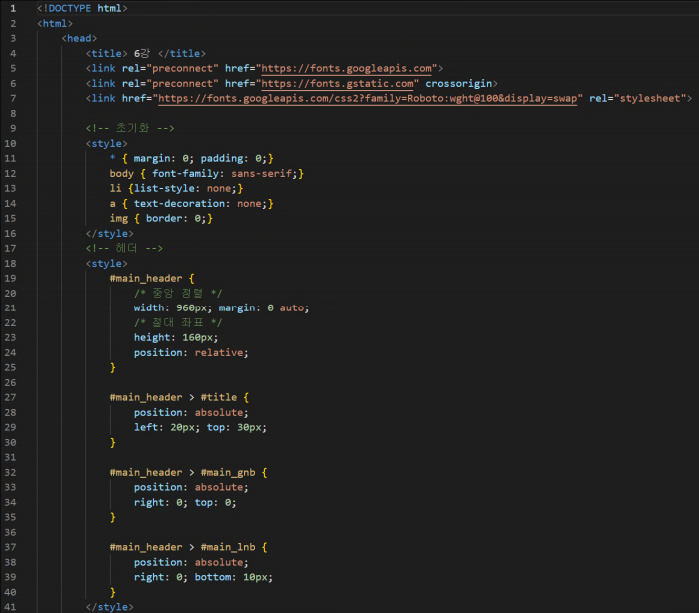This screenshot has height=613, width=699.
Task: Click the <html> opening tag
Action: click(55, 24)
